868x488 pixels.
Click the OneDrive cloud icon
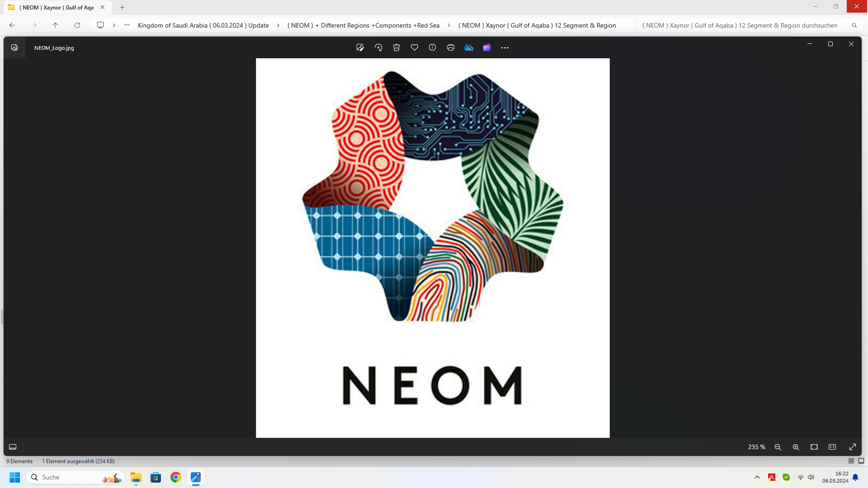469,47
